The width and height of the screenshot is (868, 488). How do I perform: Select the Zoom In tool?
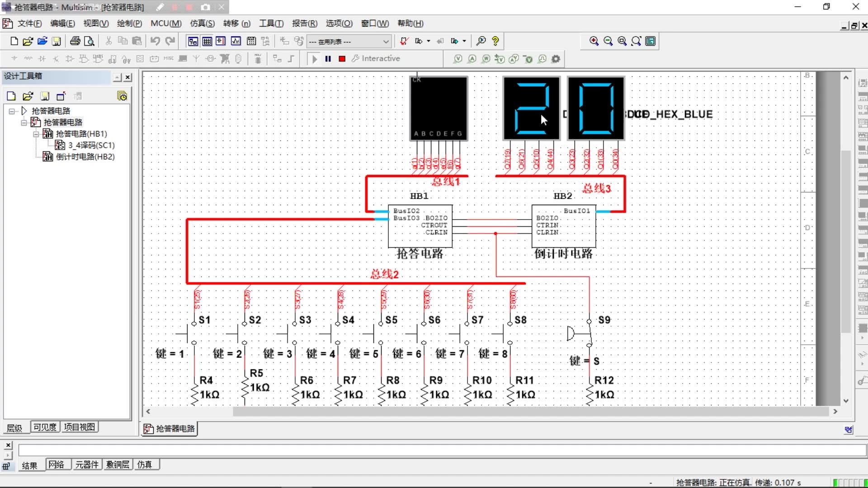point(594,41)
